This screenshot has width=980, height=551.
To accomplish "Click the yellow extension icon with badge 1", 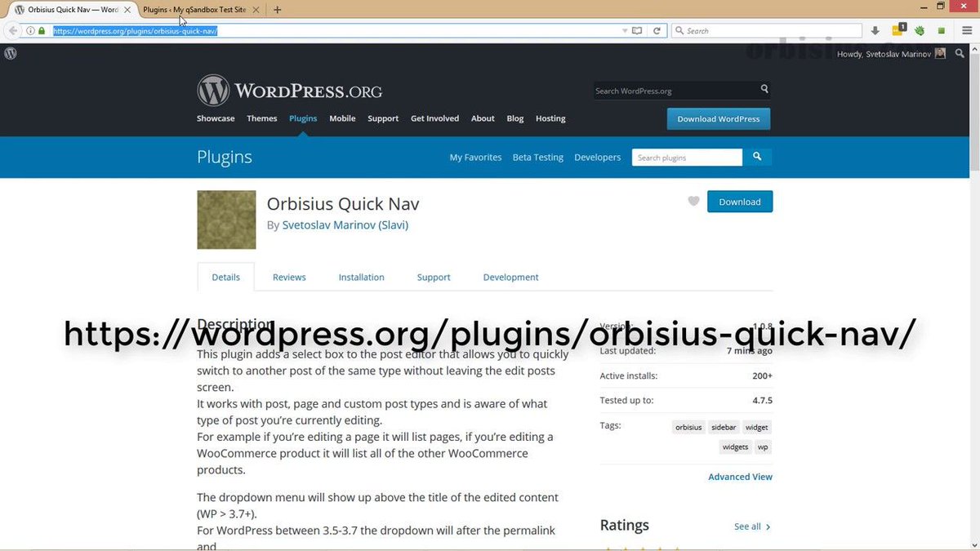I will tap(898, 30).
